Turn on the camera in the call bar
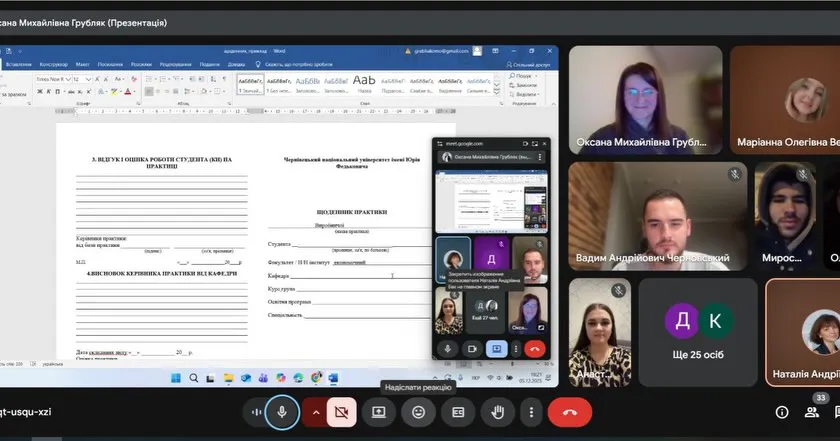 click(342, 411)
